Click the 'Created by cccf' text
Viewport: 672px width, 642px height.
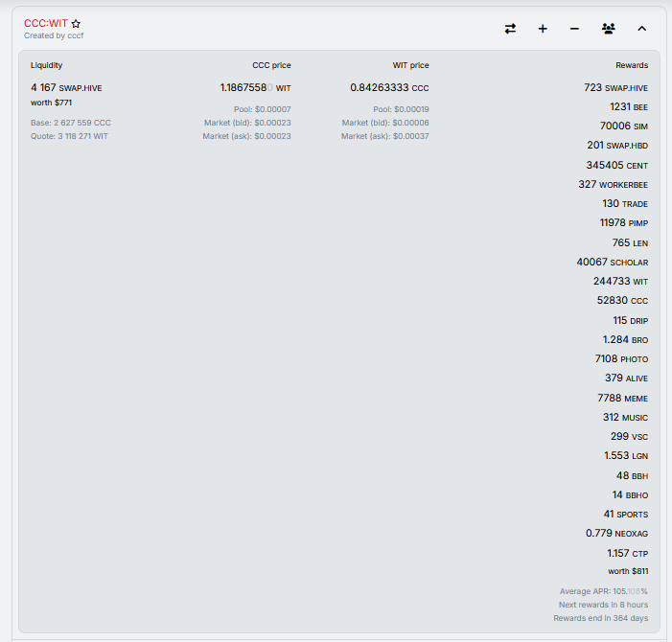(54, 35)
